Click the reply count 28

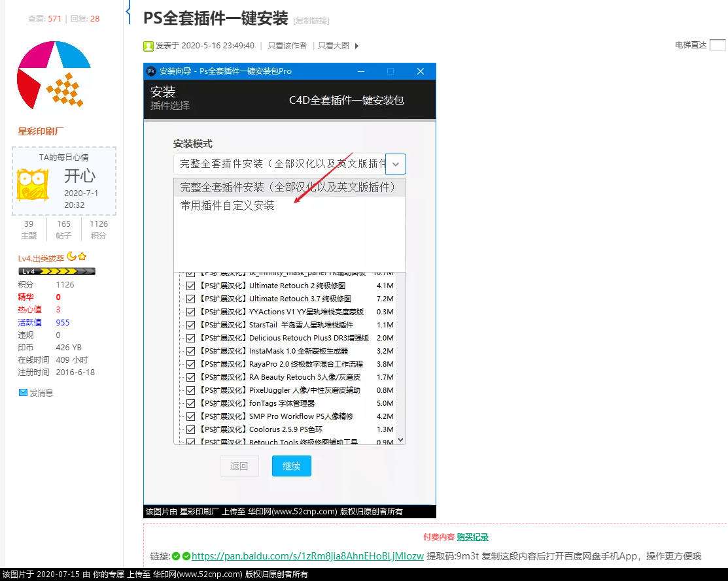(x=95, y=18)
